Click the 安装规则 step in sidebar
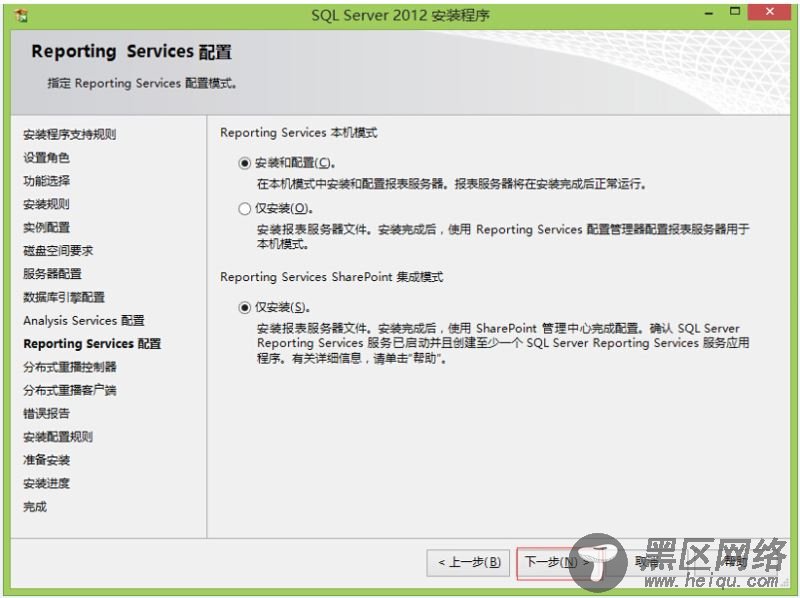The height and width of the screenshot is (598, 800). (46, 204)
